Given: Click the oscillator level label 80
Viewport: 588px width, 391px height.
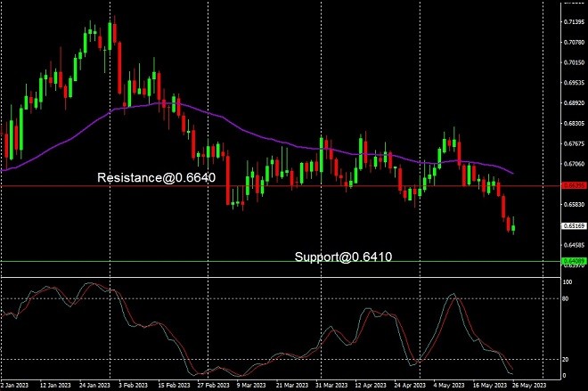Looking at the screenshot, I should pos(566,298).
